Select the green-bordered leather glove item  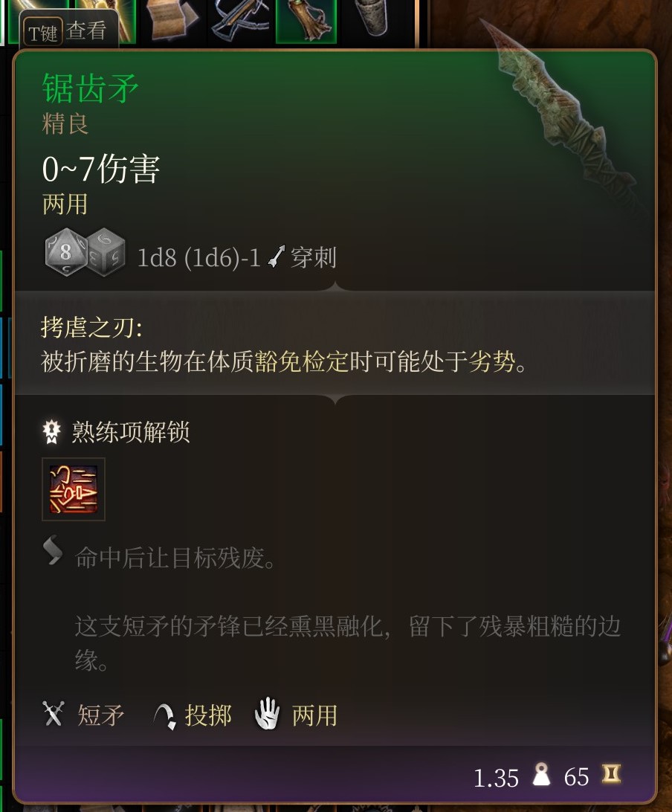pos(306,21)
